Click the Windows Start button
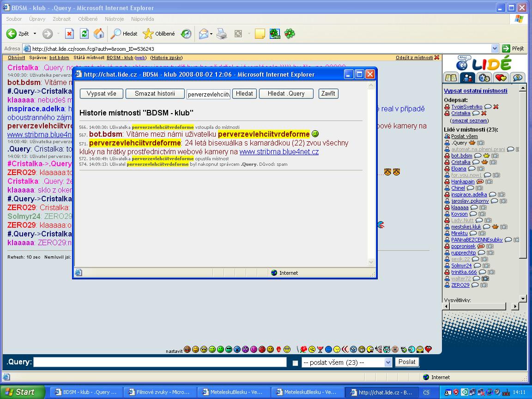The image size is (532, 399). 22,392
